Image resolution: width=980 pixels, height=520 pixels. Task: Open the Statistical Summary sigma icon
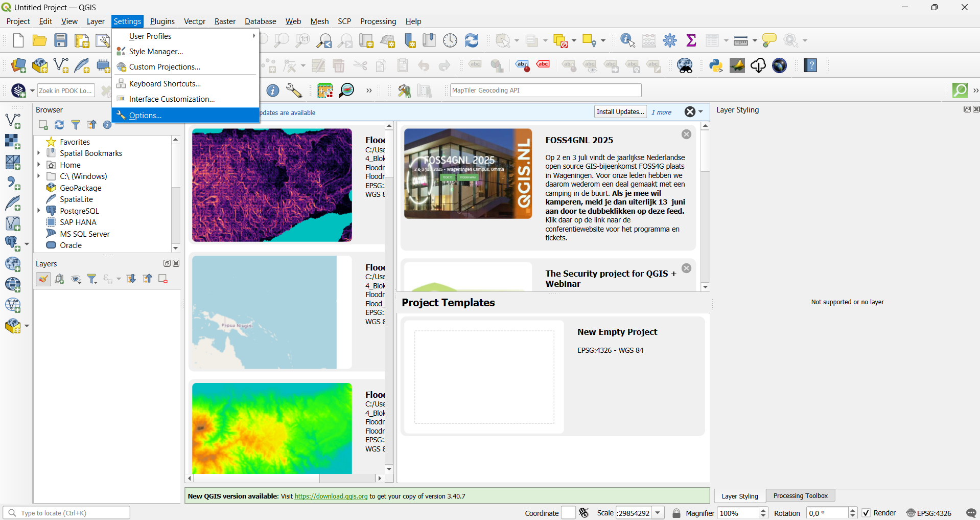691,40
